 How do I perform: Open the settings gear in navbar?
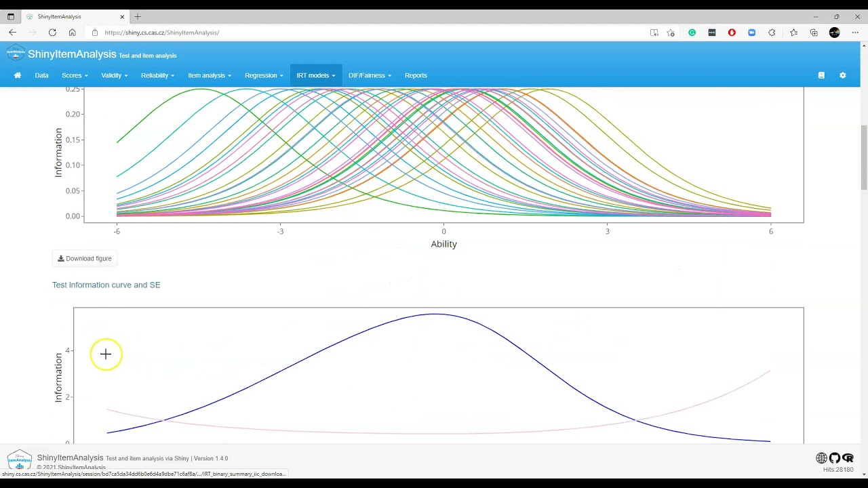[x=843, y=75]
